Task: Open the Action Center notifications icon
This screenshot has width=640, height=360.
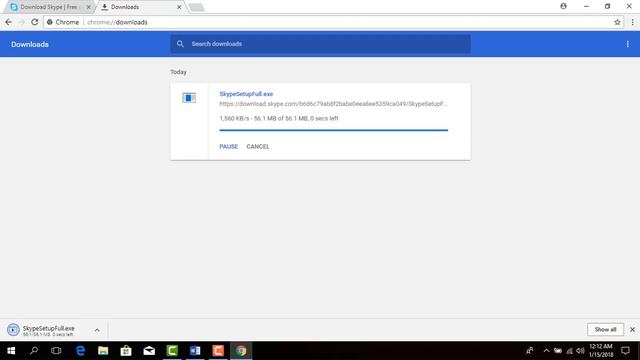Action: coord(625,351)
